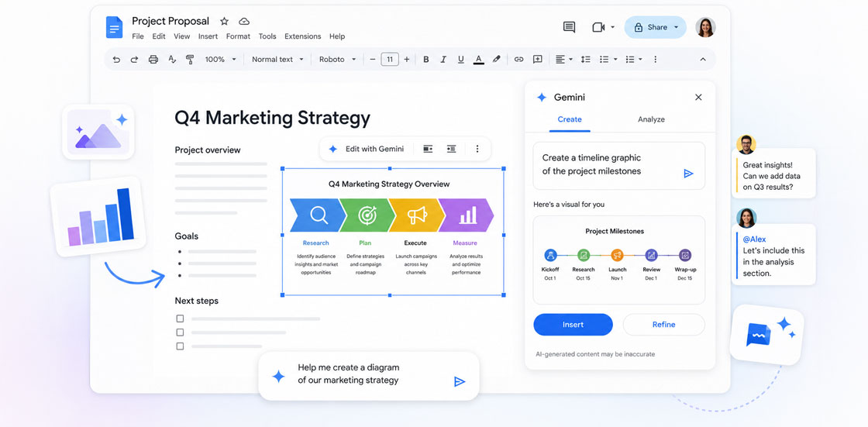Send the marketing strategy diagram prompt
Viewport: 868px width, 427px height.
pyautogui.click(x=460, y=381)
